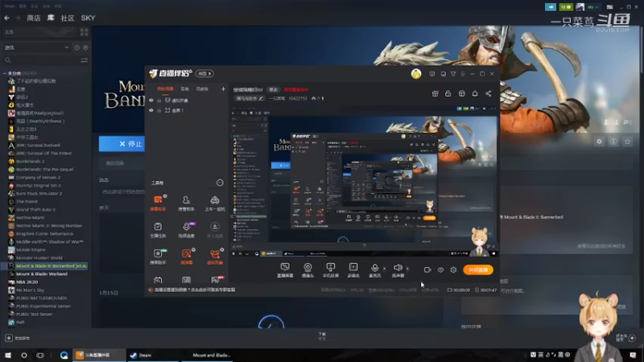
Task: Toggle lock on 全屏1 source
Action: coord(159,110)
